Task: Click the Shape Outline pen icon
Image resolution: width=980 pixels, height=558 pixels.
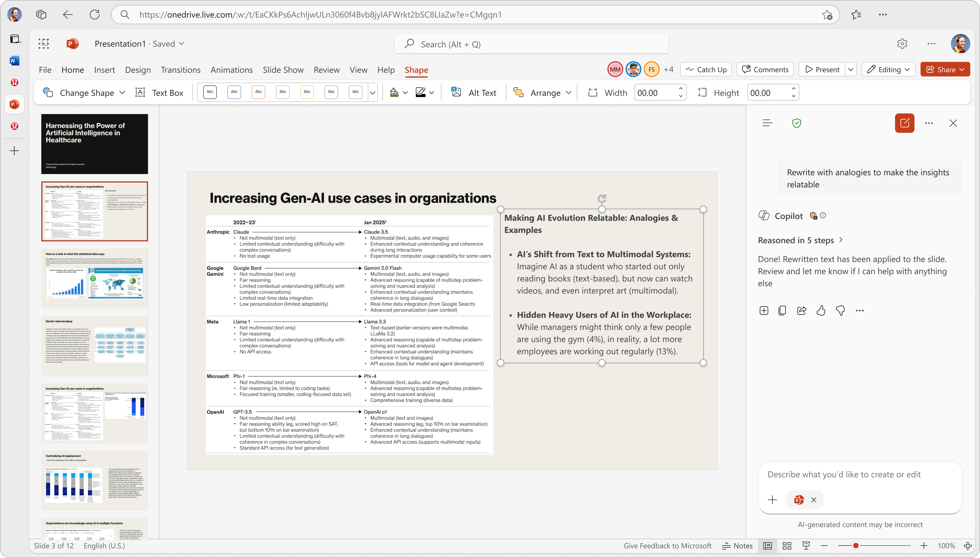Action: point(421,92)
